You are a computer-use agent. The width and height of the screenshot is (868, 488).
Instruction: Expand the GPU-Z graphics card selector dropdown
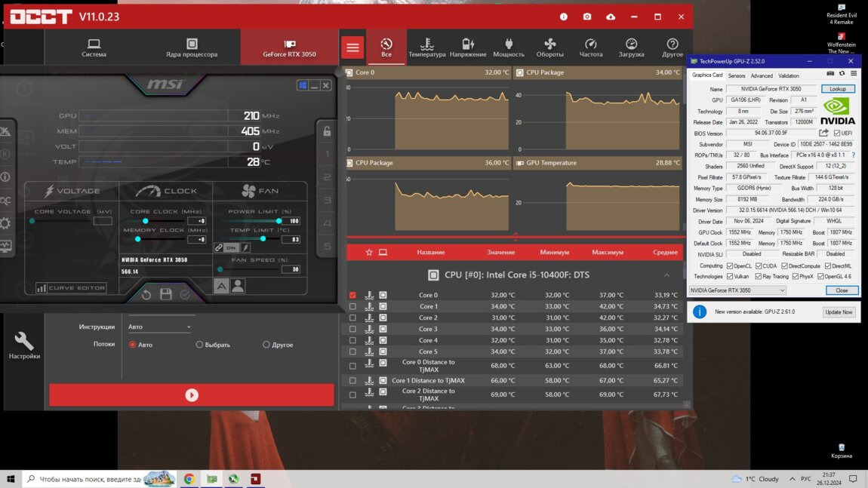[737, 290]
